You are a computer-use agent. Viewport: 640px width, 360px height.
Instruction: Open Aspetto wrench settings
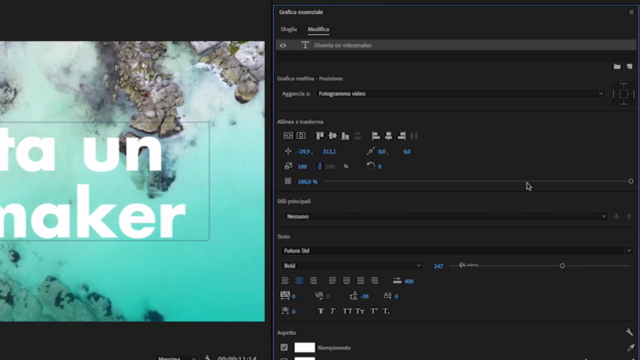pyautogui.click(x=629, y=332)
